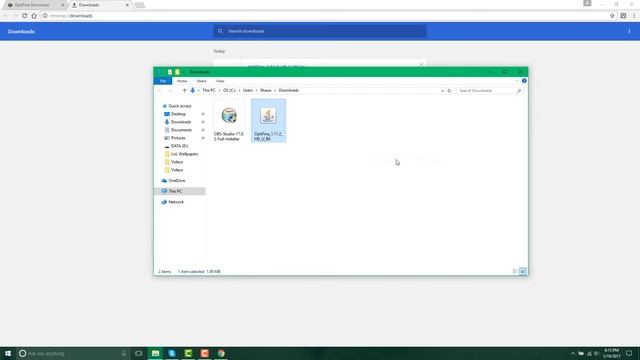Click Shaun in the address breadcrumb
Viewport: 640px width, 360px height.
coord(266,90)
